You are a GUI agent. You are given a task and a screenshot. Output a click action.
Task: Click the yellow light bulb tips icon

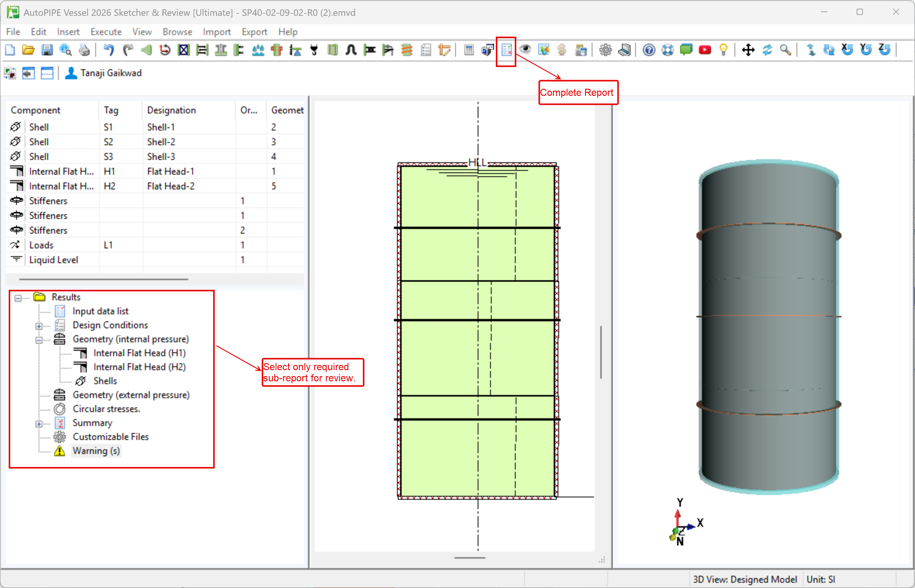tap(723, 50)
